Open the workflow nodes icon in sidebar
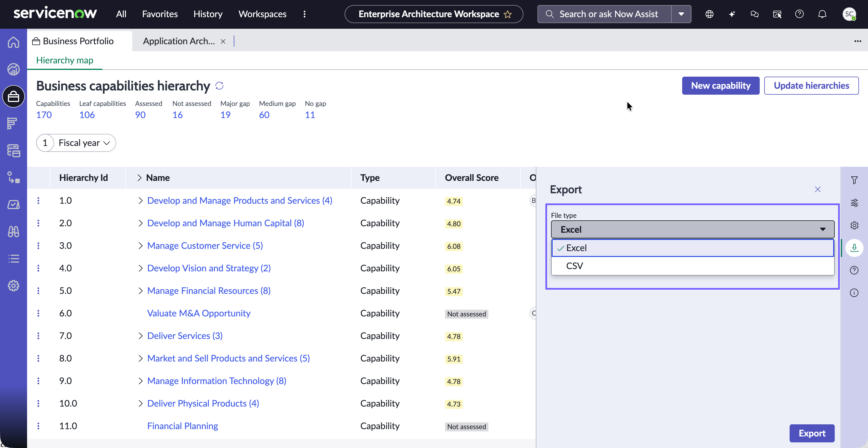This screenshot has height=448, width=868. point(14,178)
